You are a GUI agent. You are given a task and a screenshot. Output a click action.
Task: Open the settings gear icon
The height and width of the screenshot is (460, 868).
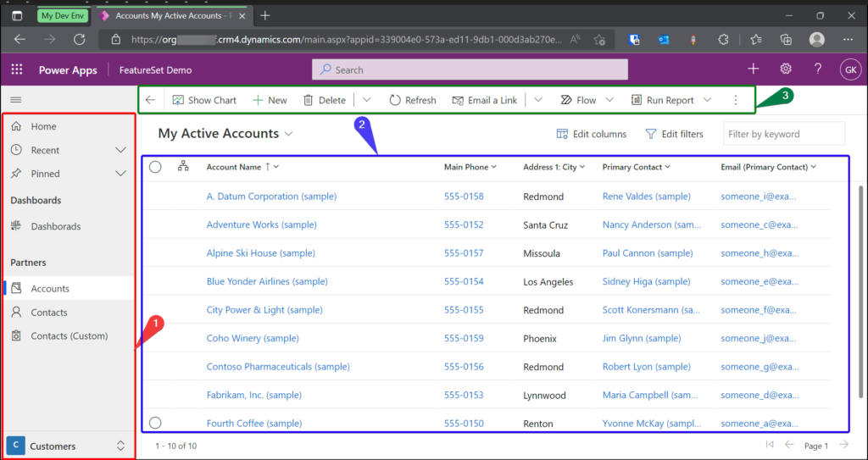[786, 69]
